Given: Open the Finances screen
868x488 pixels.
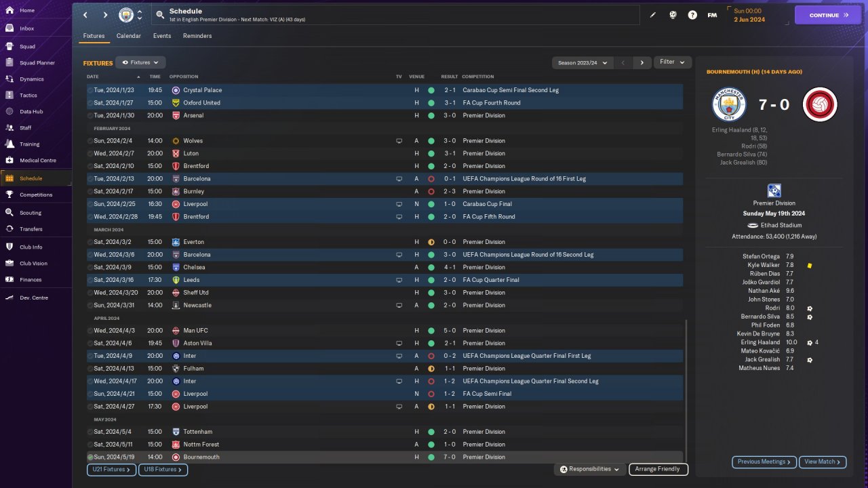Looking at the screenshot, I should click(x=36, y=279).
